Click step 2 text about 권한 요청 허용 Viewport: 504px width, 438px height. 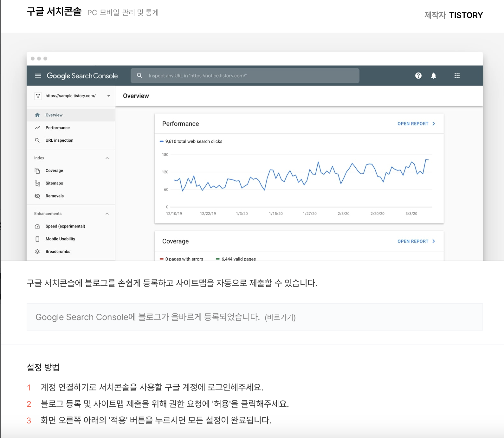pyautogui.click(x=165, y=404)
